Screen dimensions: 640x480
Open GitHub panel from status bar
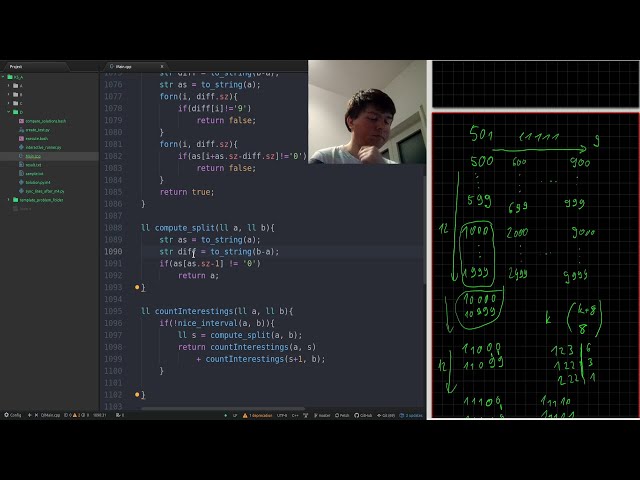[x=363, y=416]
